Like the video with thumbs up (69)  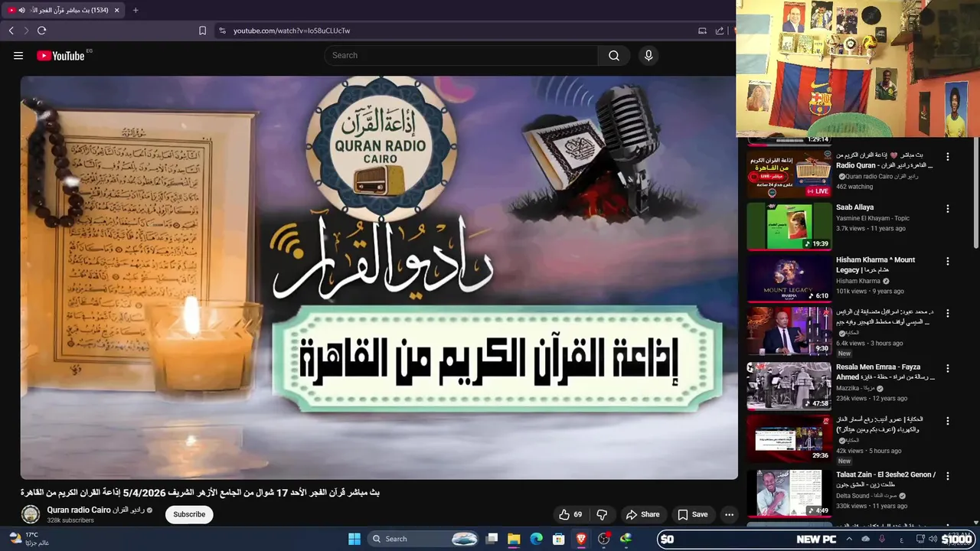(x=571, y=514)
